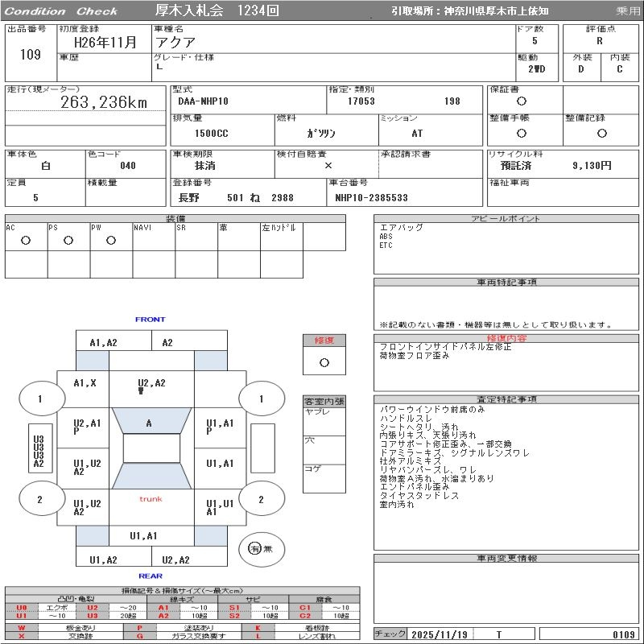The image size is (644, 644).
Task: Click the 263,236km mileage reading
Action: (x=105, y=102)
